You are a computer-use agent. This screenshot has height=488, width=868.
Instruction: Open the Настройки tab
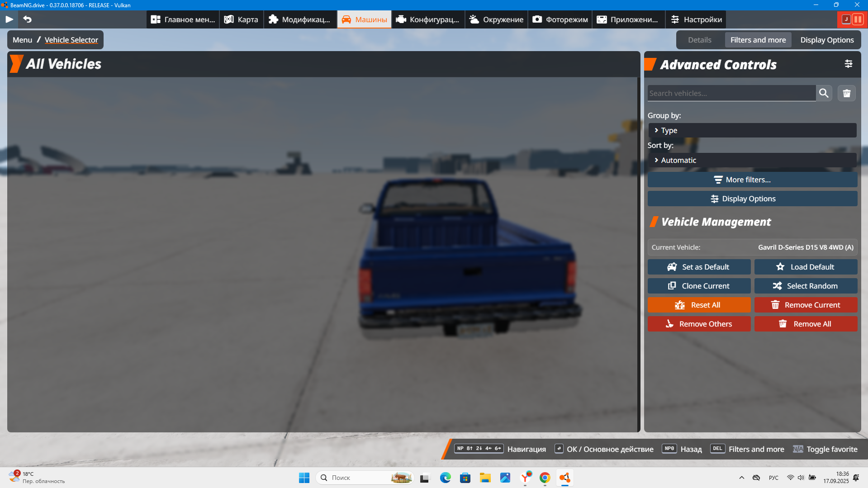tap(696, 19)
